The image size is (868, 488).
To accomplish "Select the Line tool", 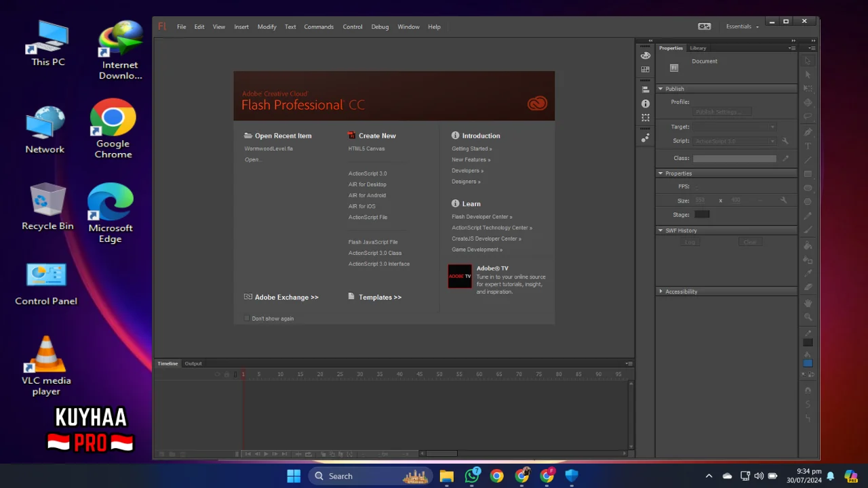I will tap(808, 160).
